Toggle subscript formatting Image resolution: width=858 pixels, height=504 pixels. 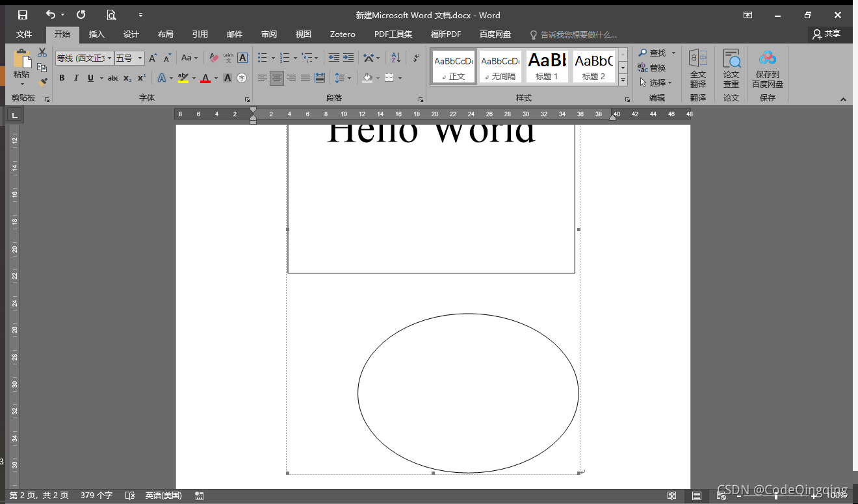coord(127,78)
